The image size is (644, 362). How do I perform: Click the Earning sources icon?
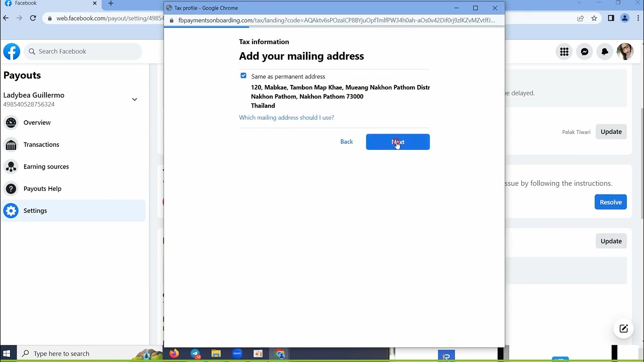[11, 167]
